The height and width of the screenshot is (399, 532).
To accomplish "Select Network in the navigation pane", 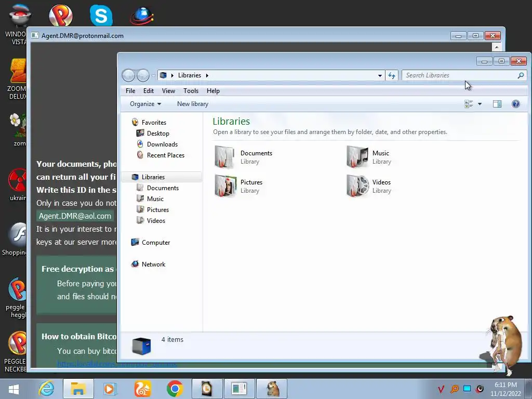I will click(x=153, y=264).
